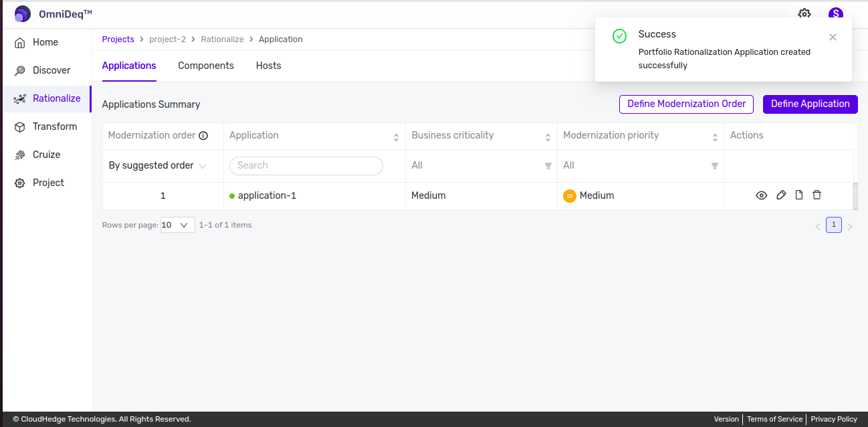Open Modernization priority All filter
This screenshot has width=868, height=427.
pos(641,166)
